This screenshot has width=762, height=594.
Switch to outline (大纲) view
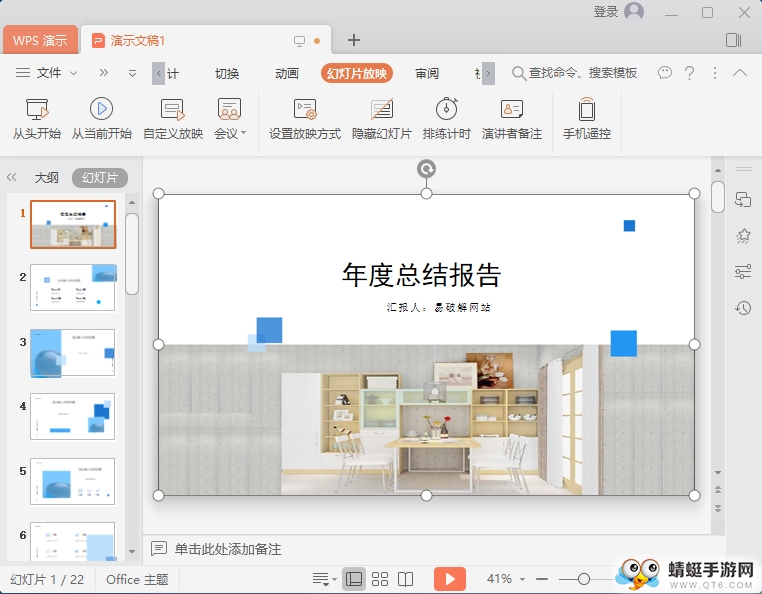click(x=47, y=177)
